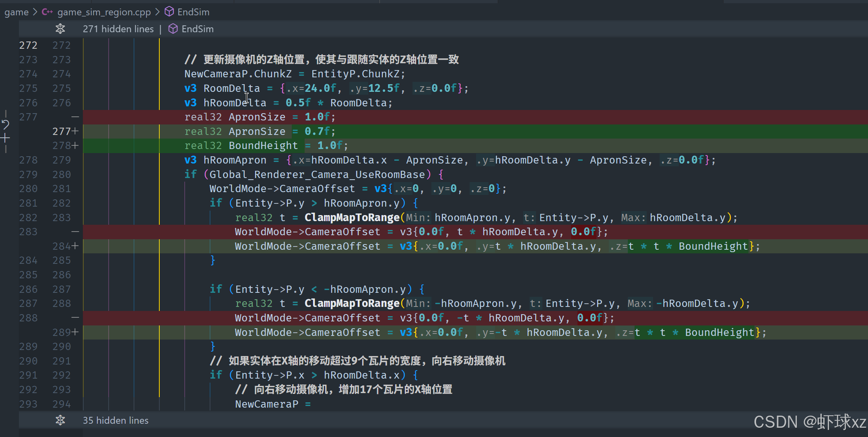Click the added line marker 278+

tap(66, 145)
